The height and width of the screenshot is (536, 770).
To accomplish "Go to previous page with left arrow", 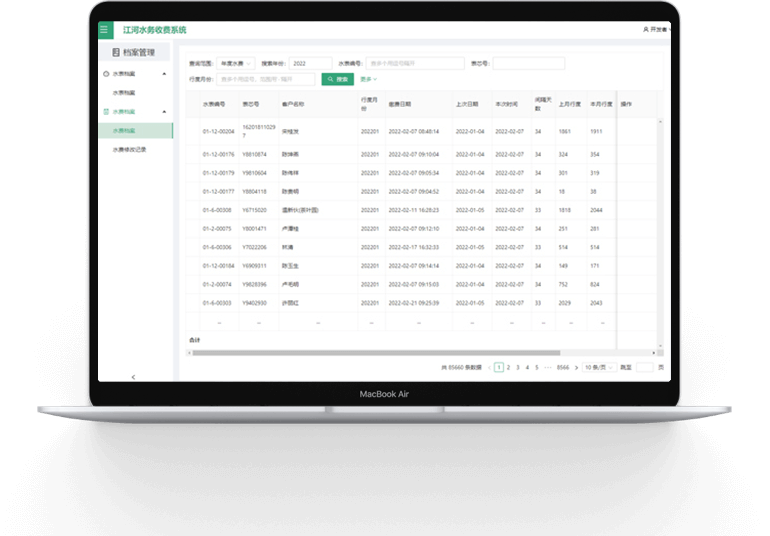I will pyautogui.click(x=489, y=368).
